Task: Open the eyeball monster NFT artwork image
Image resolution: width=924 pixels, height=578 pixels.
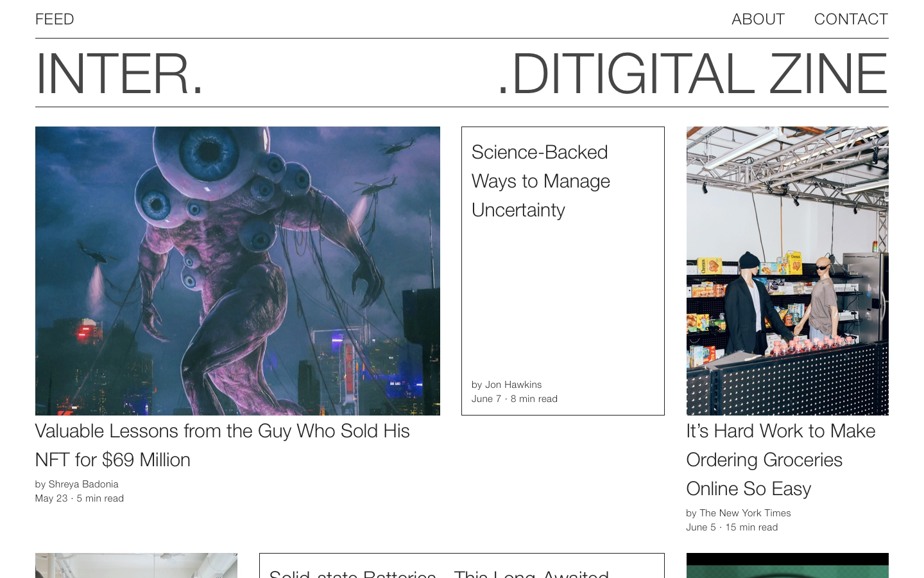Action: tap(237, 271)
